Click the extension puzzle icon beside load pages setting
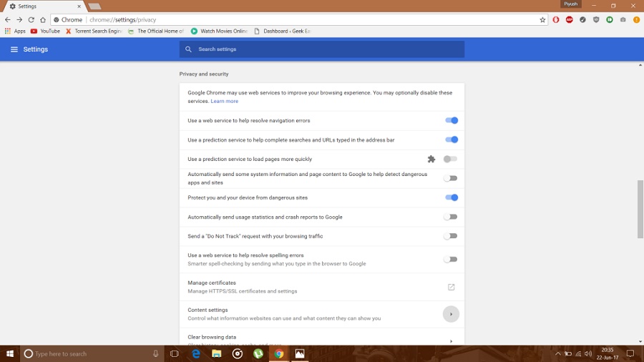Viewport: 644px width, 362px height. 431,160
